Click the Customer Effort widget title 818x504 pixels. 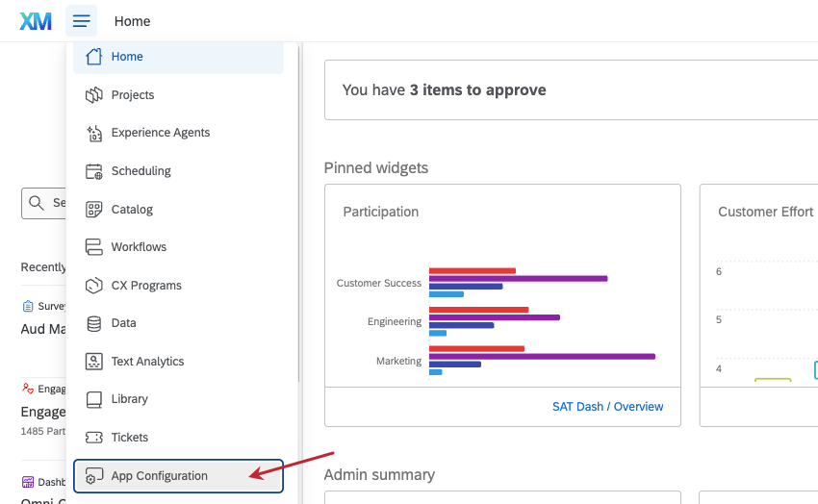[x=765, y=212]
